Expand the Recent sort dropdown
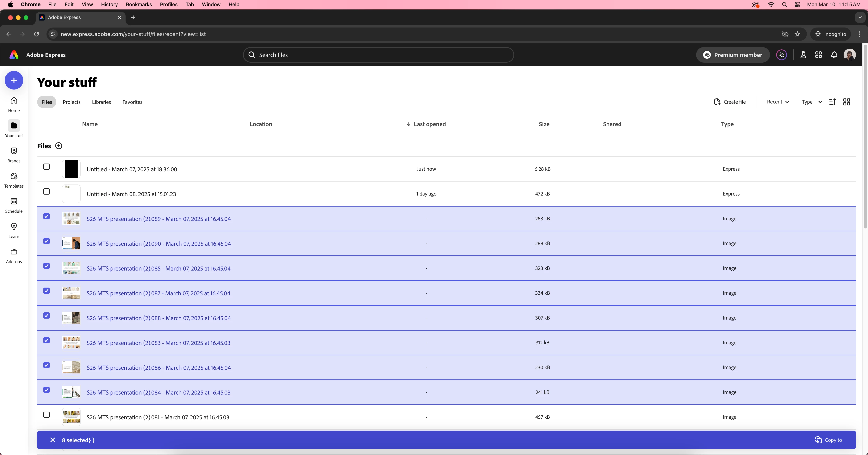The image size is (868, 455). click(x=778, y=102)
